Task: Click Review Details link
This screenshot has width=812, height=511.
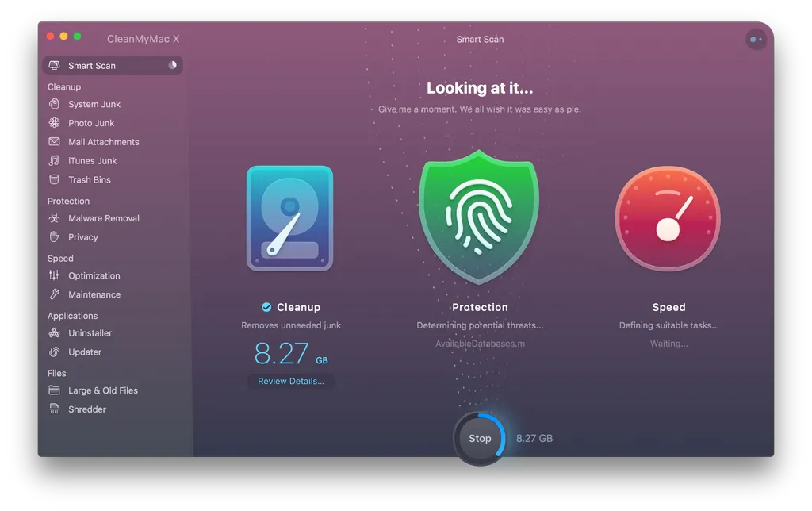Action: (x=290, y=381)
